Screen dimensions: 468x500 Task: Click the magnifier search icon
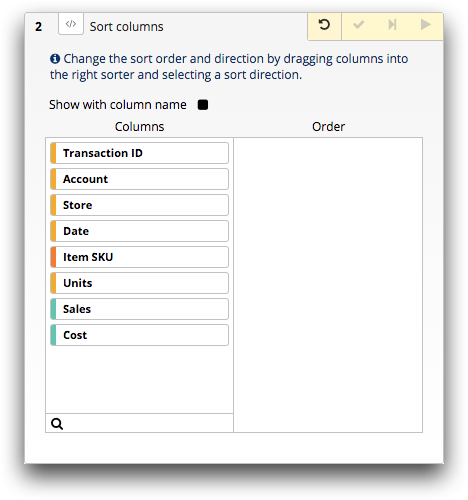57,424
